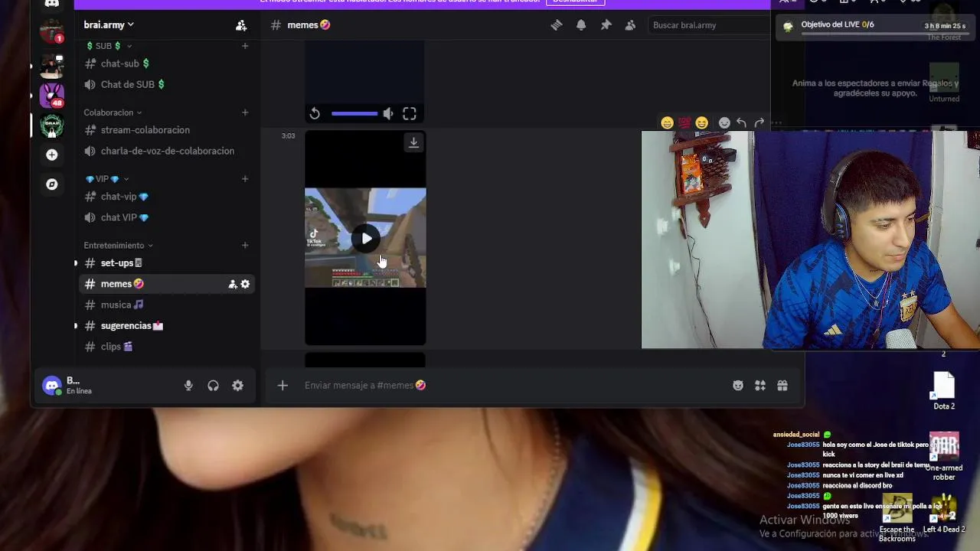The image size is (980, 551).
Task: Adjust the upper video volume slider
Action: 354,114
